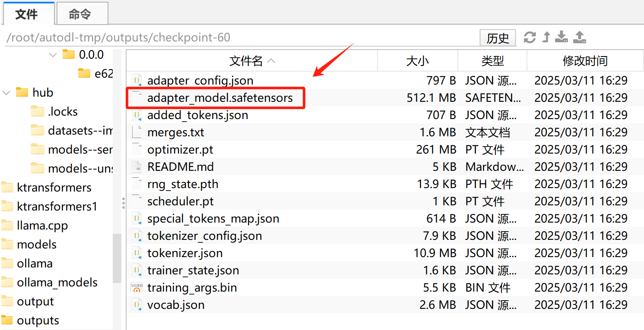Click the JSON icon beside adapter_config.json

pyautogui.click(x=136, y=80)
